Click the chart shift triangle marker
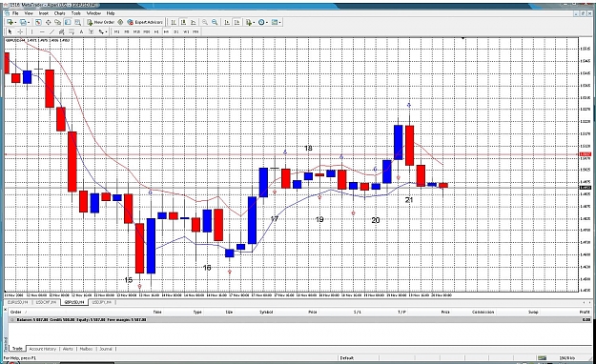 point(462,38)
